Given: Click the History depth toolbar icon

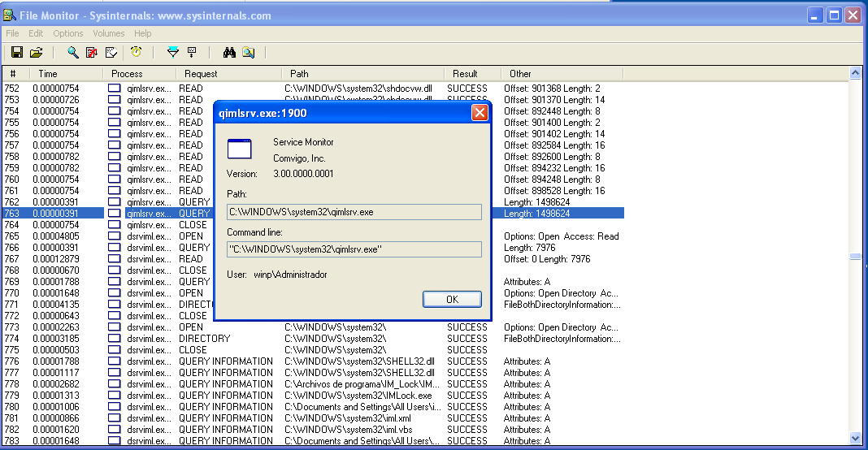Looking at the screenshot, I should click(x=192, y=52).
